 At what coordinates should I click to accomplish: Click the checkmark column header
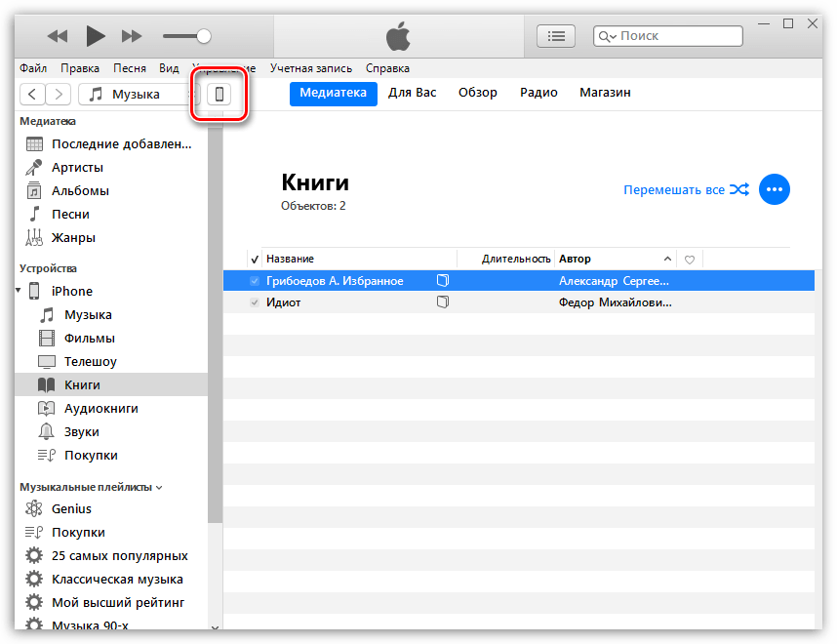(255, 260)
